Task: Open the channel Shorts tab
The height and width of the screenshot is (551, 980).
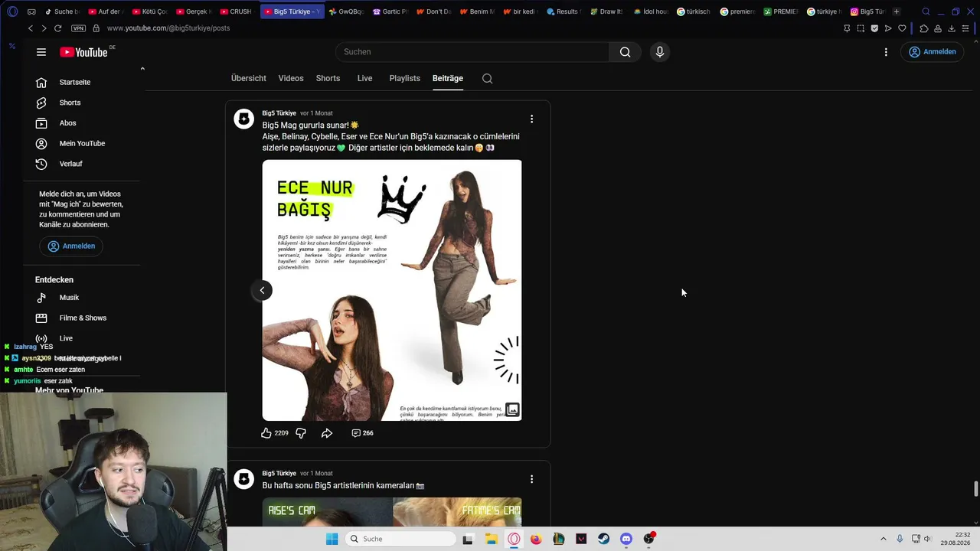Action: pyautogui.click(x=328, y=78)
